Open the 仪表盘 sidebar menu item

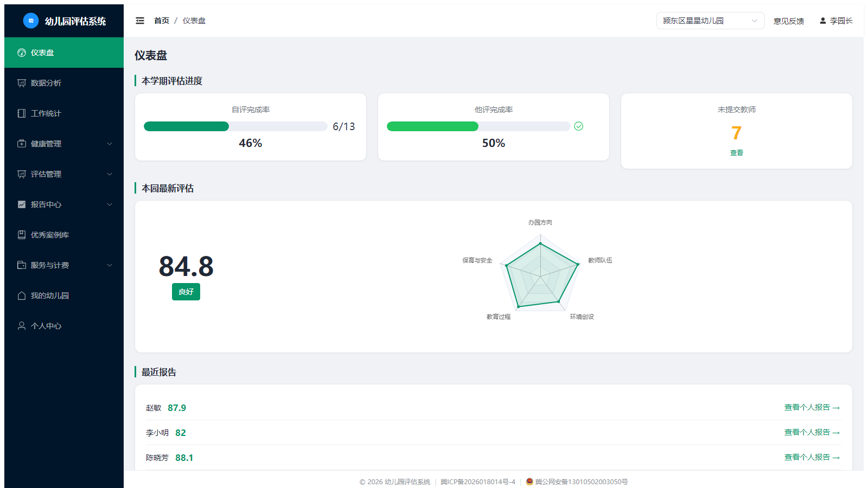64,53
